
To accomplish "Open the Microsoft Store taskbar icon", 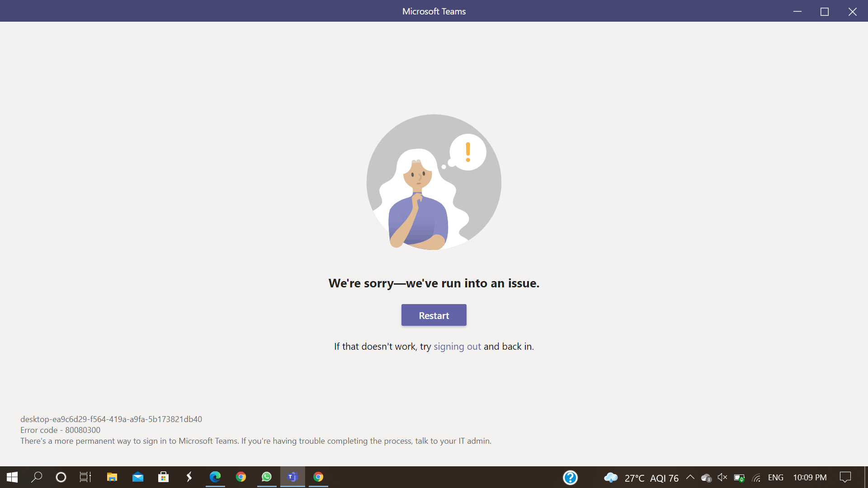I will point(164,477).
